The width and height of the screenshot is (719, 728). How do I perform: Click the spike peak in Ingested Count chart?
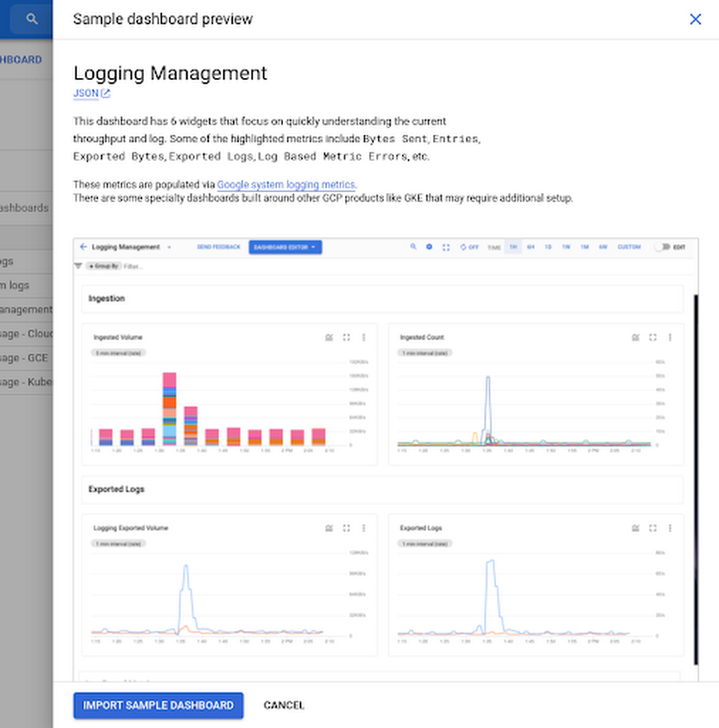(x=488, y=377)
